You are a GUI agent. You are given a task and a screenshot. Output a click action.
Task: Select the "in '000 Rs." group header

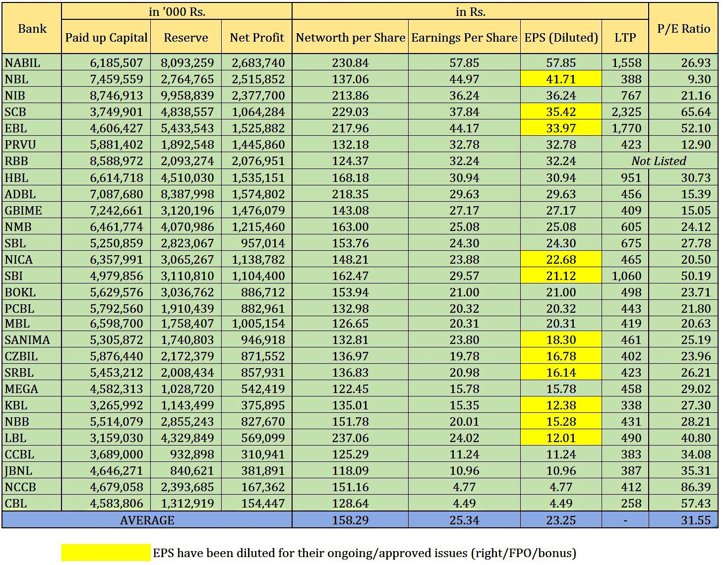[177, 12]
